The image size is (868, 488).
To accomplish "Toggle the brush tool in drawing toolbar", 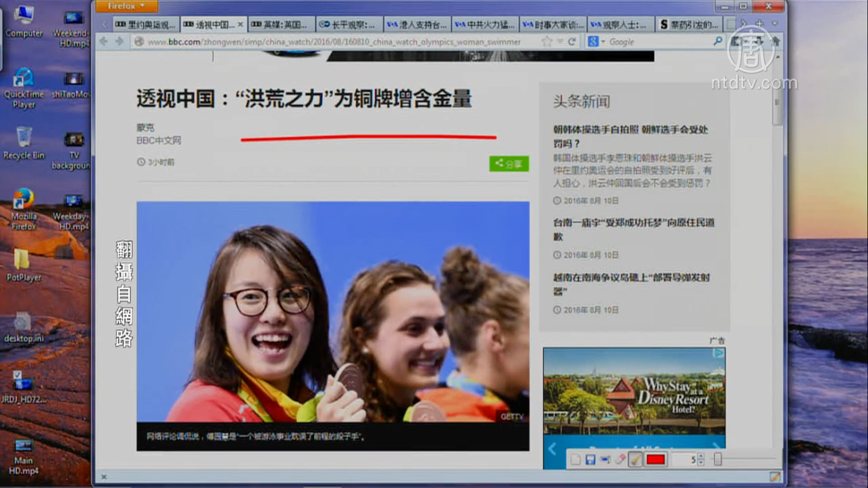I will [635, 460].
